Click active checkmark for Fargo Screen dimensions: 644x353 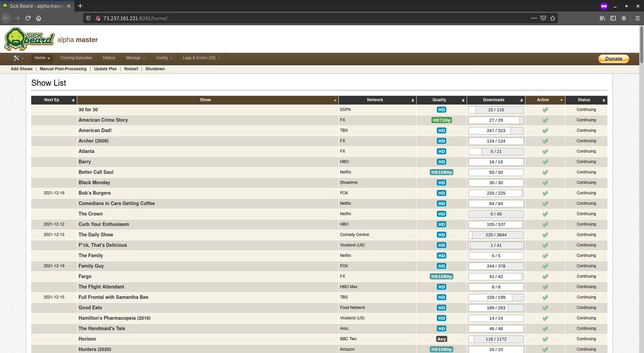(545, 276)
